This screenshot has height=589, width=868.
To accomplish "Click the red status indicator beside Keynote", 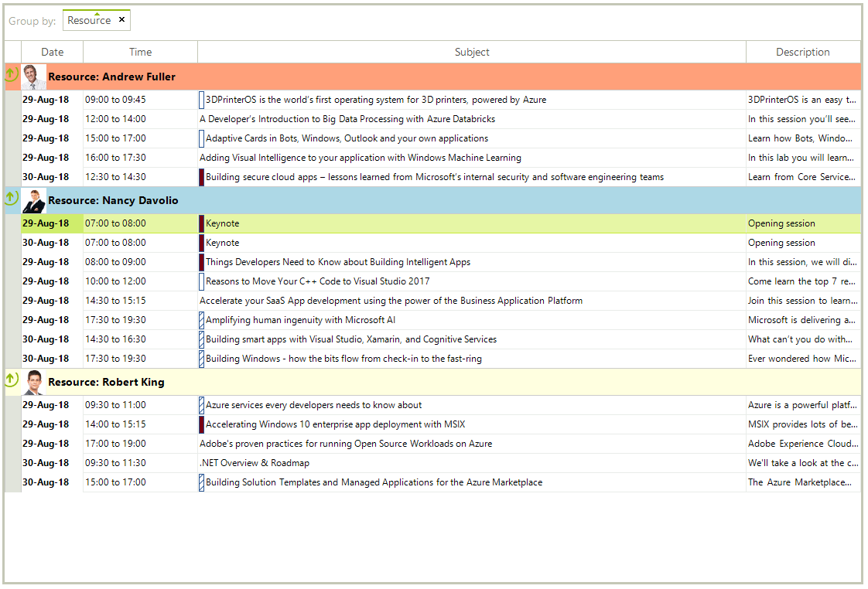I will [x=200, y=223].
